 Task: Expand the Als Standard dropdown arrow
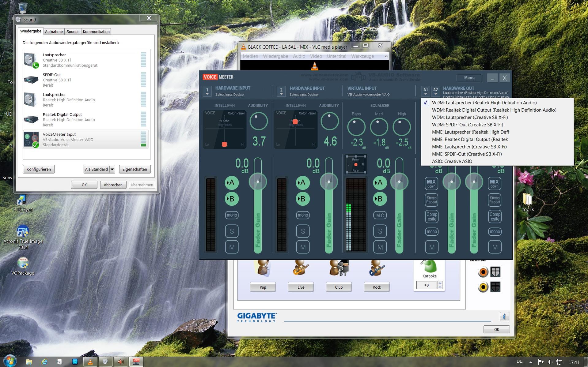112,169
